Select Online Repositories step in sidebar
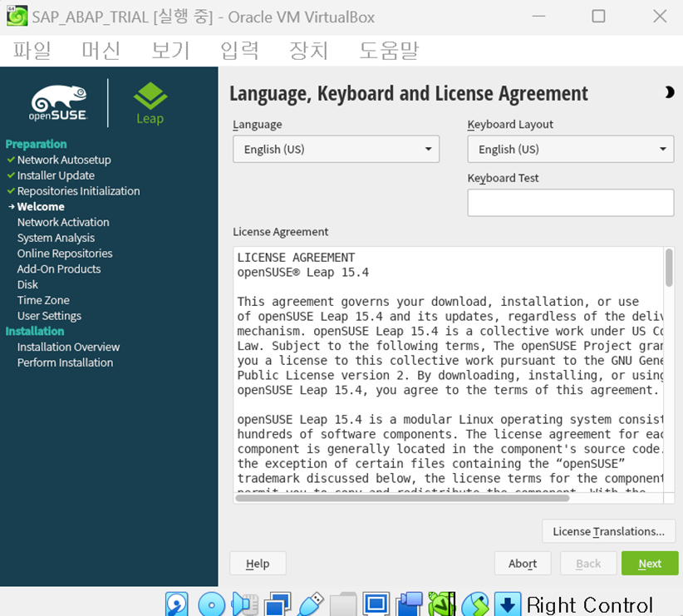 [65, 254]
